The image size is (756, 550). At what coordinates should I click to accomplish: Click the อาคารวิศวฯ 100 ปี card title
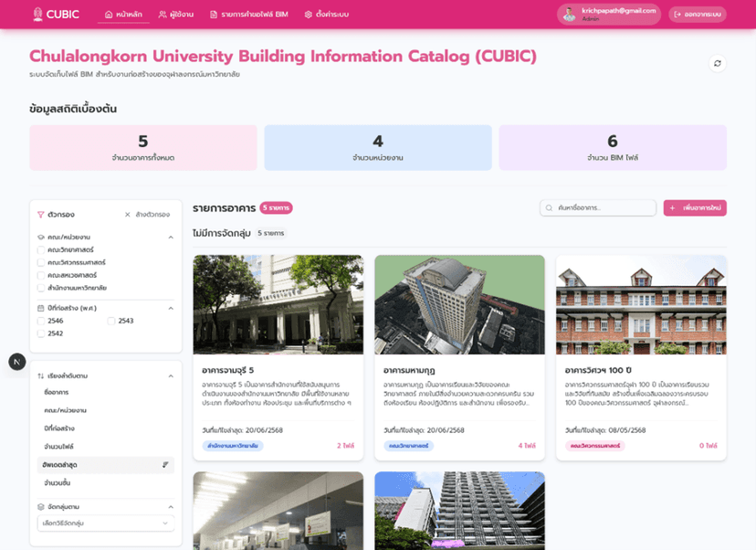pos(598,371)
